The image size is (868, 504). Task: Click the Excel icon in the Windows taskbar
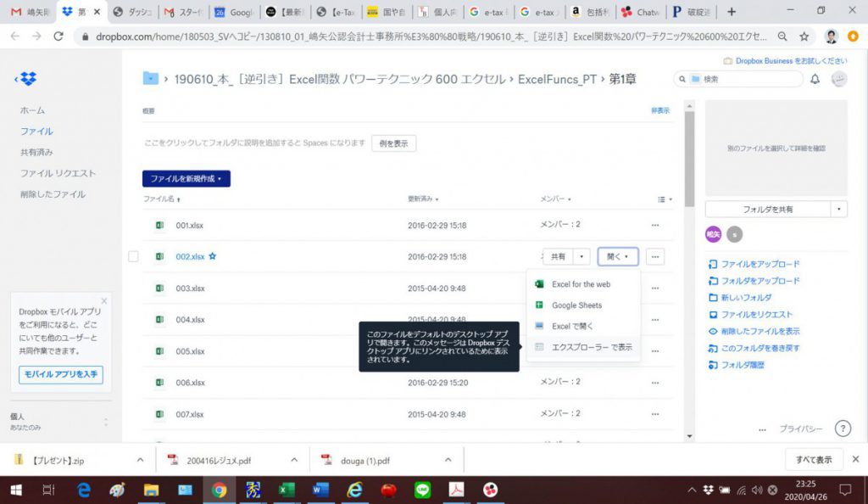click(287, 490)
